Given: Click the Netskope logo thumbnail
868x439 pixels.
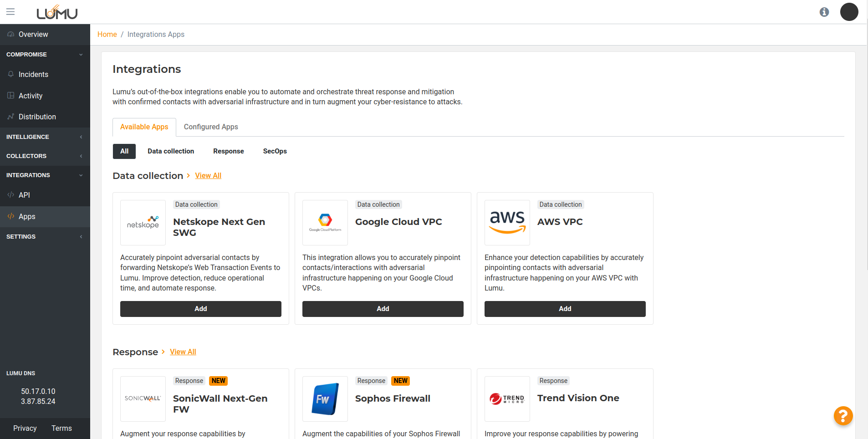Looking at the screenshot, I should (143, 223).
